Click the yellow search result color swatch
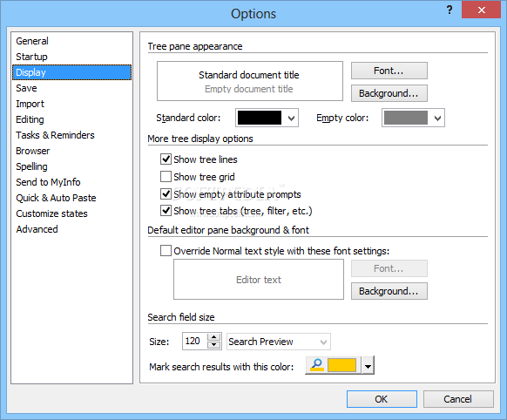The width and height of the screenshot is (507, 420). point(341,365)
